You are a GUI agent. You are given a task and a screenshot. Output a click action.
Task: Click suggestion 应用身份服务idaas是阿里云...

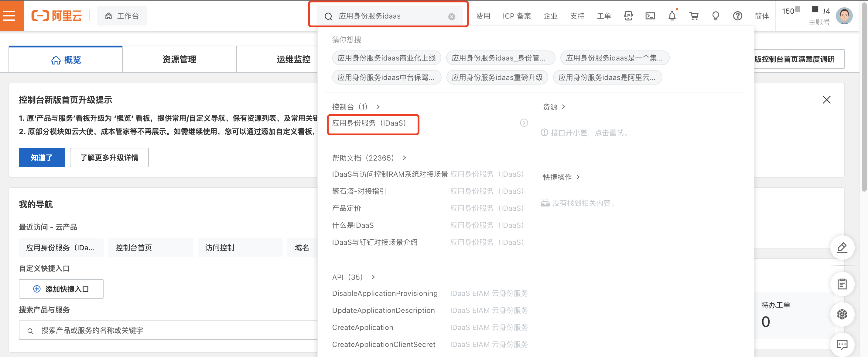[x=607, y=78]
